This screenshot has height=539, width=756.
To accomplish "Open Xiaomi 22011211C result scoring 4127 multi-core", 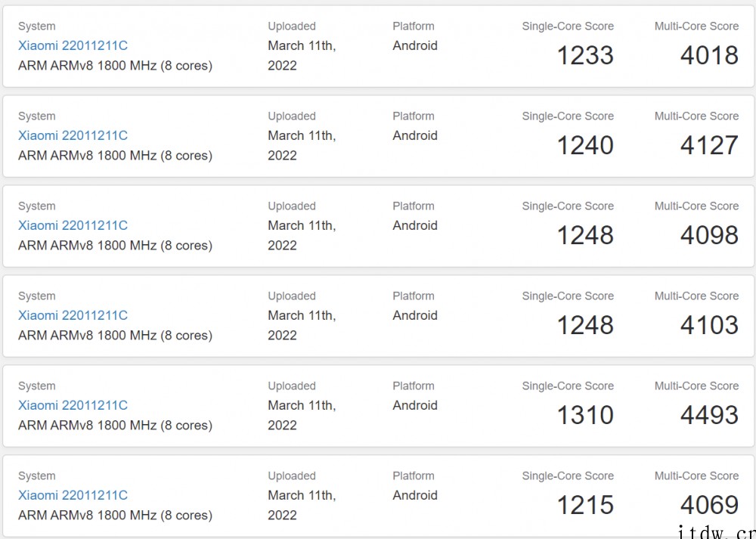I will tap(73, 135).
